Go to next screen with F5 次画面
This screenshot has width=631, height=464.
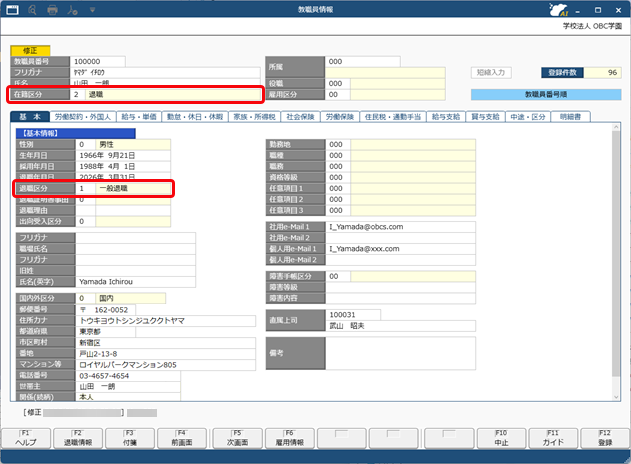(x=235, y=438)
